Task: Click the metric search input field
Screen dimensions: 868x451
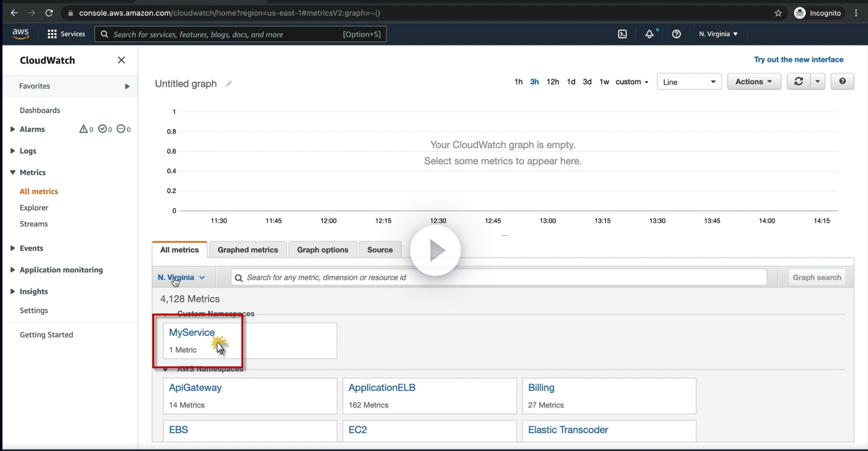Action: click(499, 277)
